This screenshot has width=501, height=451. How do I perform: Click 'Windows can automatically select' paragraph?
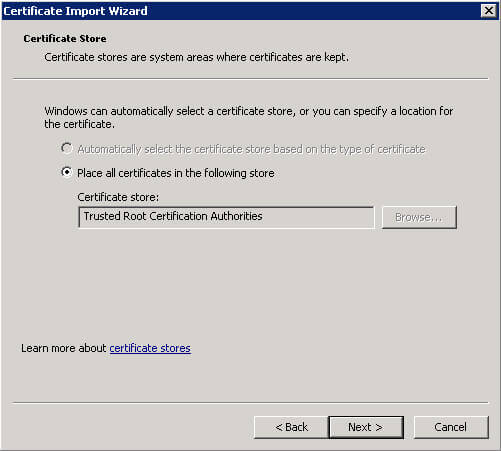249,117
